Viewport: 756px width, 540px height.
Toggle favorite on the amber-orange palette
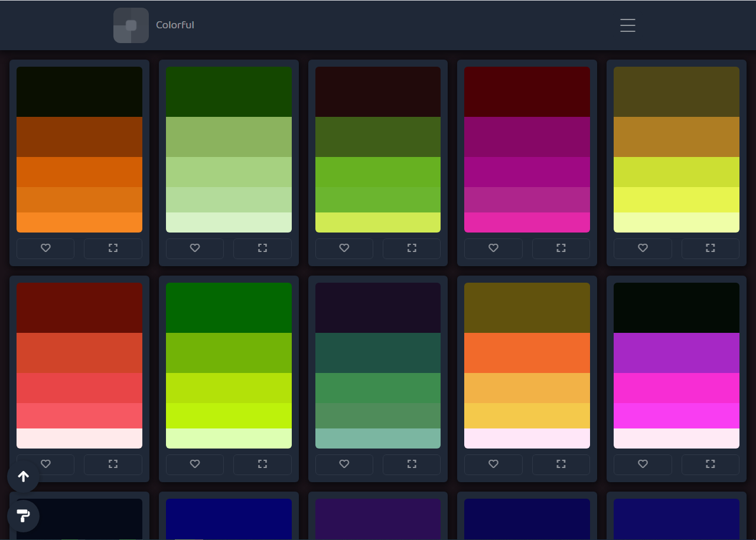tap(493, 464)
